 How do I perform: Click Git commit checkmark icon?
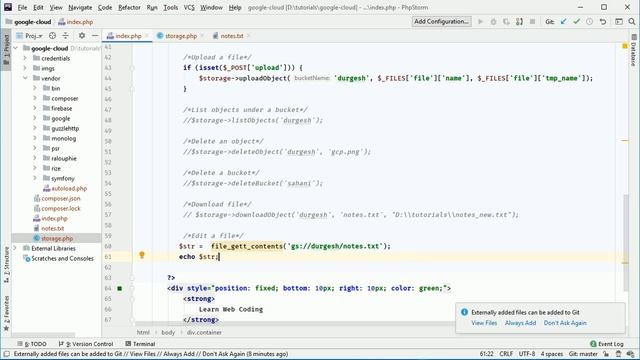[x=576, y=22]
